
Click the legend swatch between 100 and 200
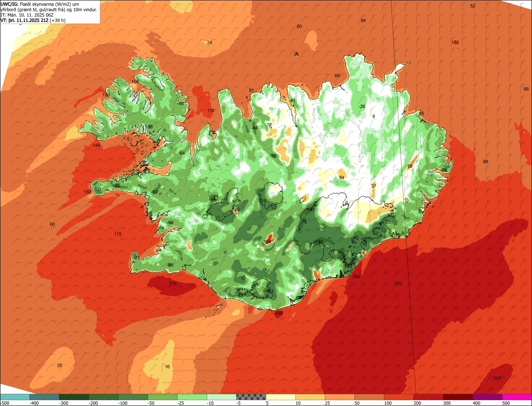click(399, 397)
